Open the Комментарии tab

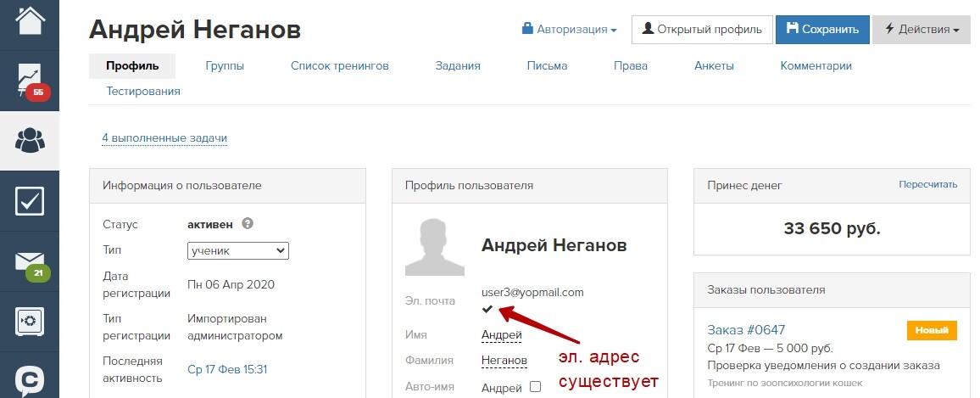[816, 65]
